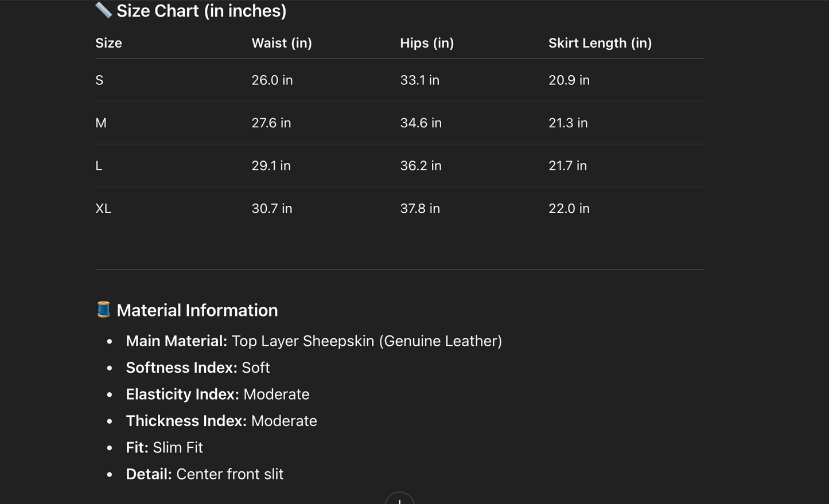Click the Detail: Center front slit line

pos(204,474)
